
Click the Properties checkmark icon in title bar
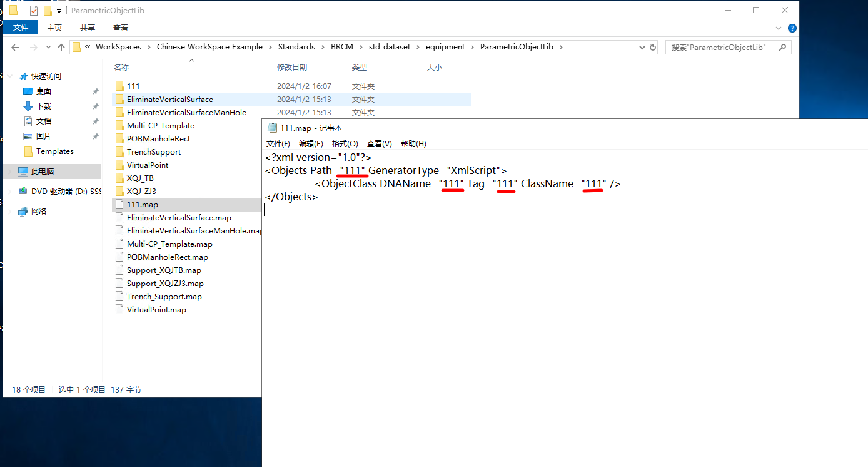pos(34,11)
